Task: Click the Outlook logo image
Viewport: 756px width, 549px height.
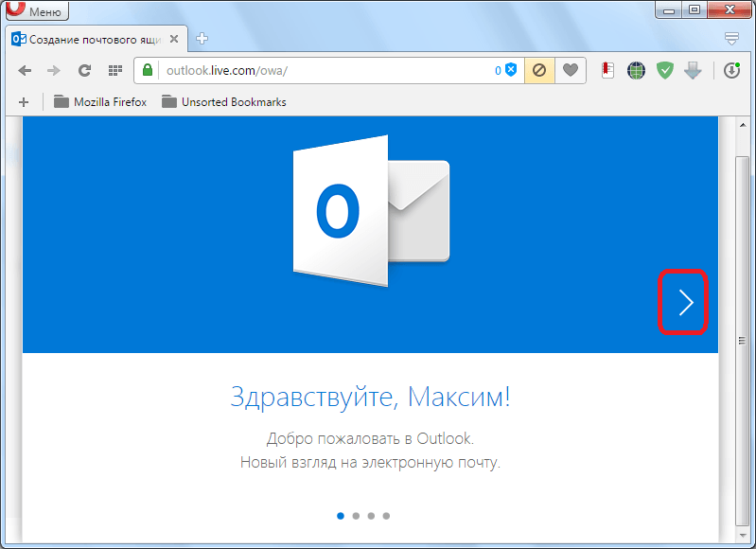Action: pos(371,211)
